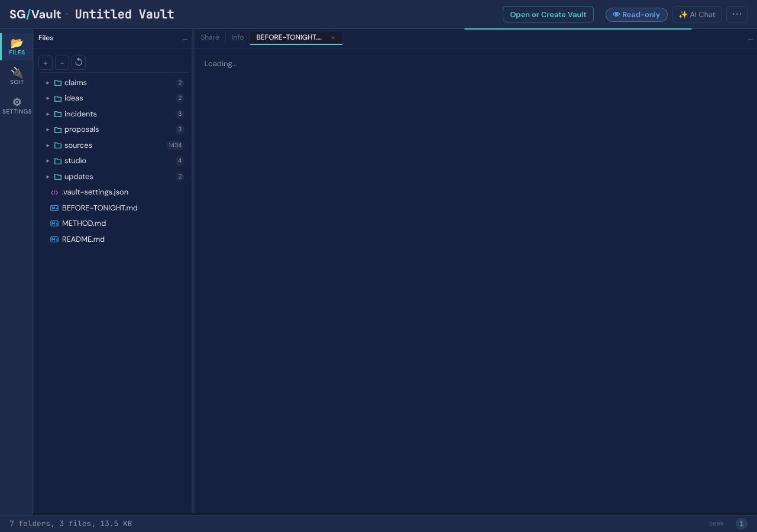
Task: Click the SG/Vault logo text
Action: click(35, 14)
